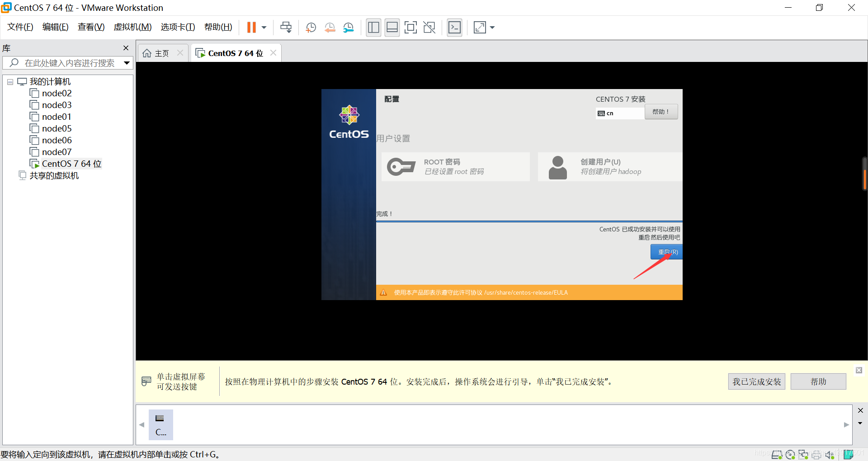The width and height of the screenshot is (868, 461).
Task: Close the thumbnail bar
Action: [x=860, y=410]
